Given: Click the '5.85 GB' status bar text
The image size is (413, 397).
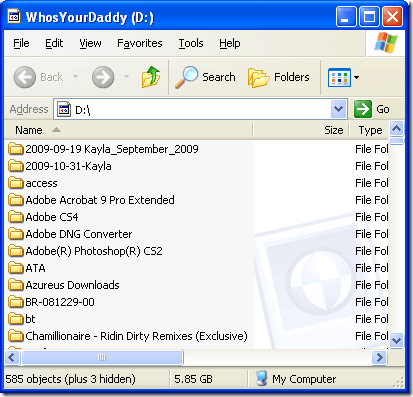Looking at the screenshot, I should pyautogui.click(x=193, y=379).
